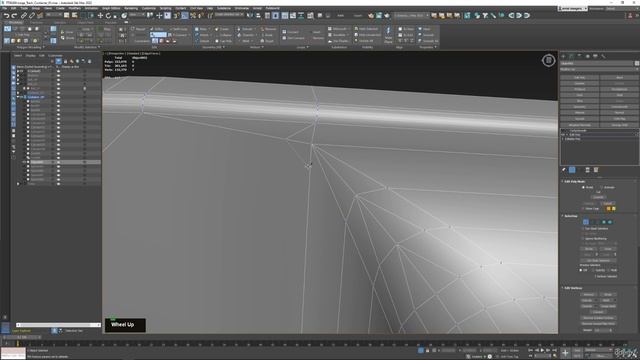This screenshot has width=640, height=360.
Task: Click the Align tool icon
Action: coord(258,16)
